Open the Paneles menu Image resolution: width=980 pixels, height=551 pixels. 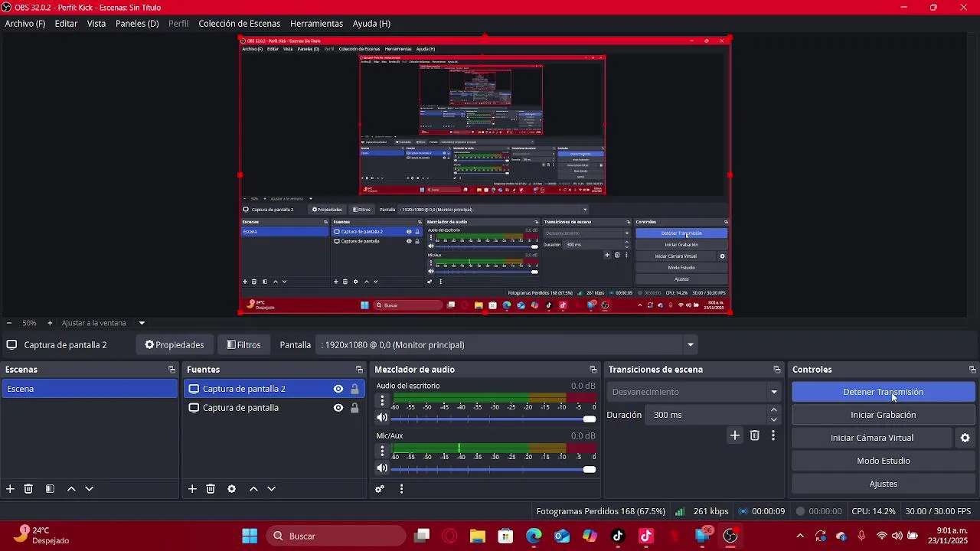click(137, 24)
